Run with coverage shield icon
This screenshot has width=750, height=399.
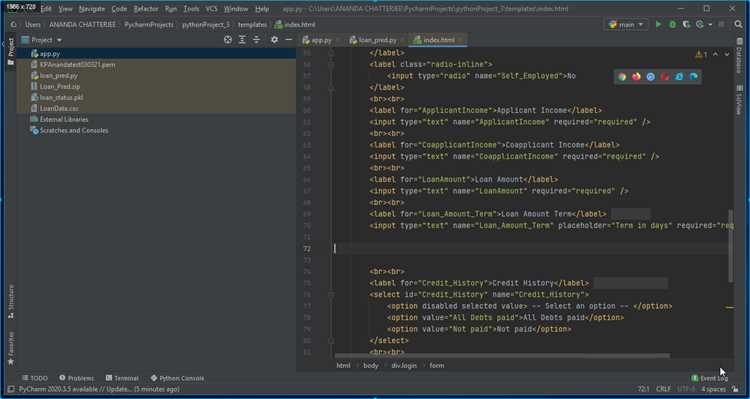click(x=686, y=24)
